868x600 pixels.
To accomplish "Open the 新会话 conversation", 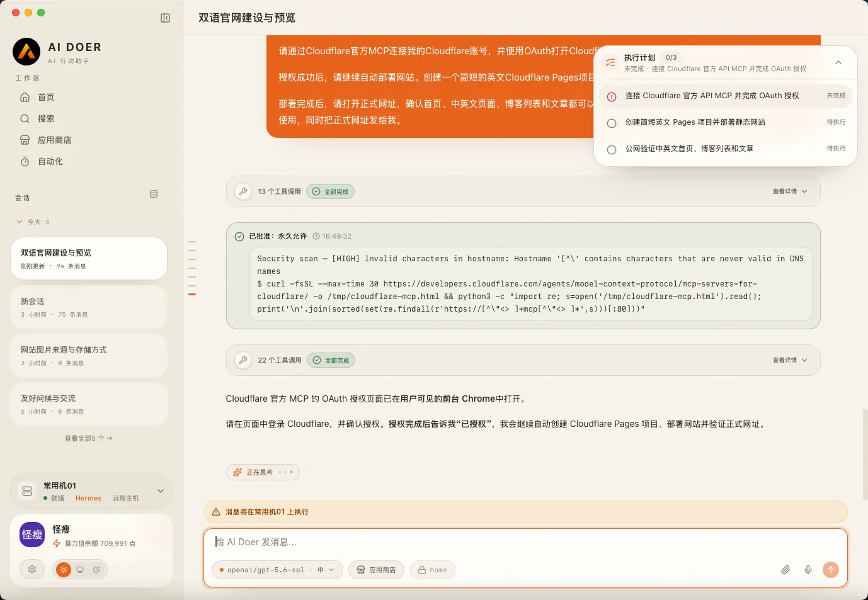I will click(x=89, y=307).
